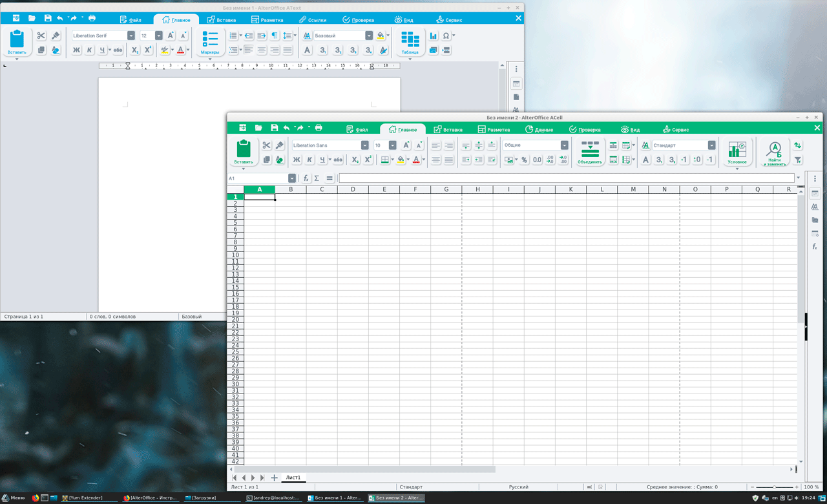Click the subscript X₂ icon in ACell
827x504 pixels.
355,160
